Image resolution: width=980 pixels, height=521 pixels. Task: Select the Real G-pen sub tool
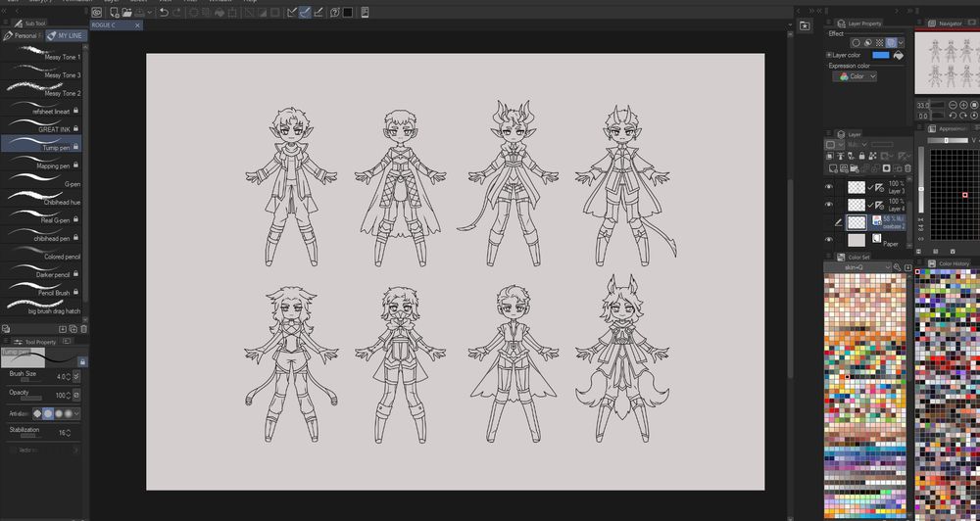click(41, 216)
